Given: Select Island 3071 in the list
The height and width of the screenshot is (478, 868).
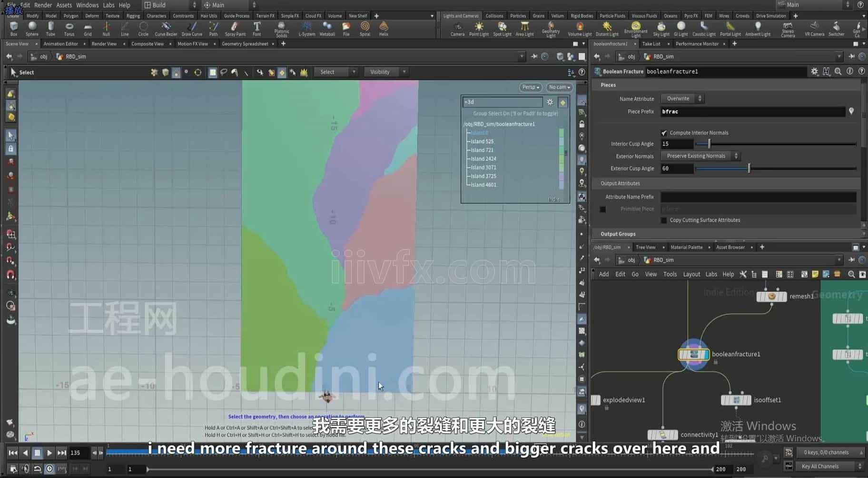Looking at the screenshot, I should [x=483, y=168].
